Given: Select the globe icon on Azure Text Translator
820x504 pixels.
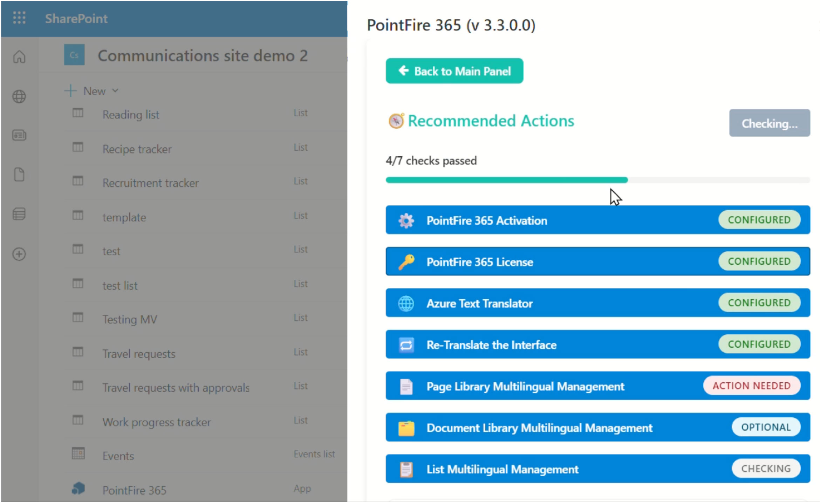Looking at the screenshot, I should (405, 303).
